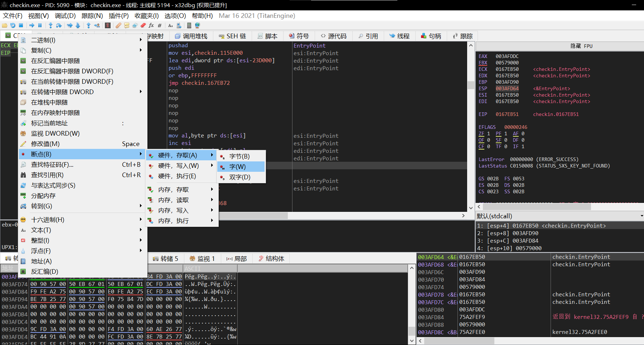Open the string references Az icon
The width and height of the screenshot is (644, 345).
pyautogui.click(x=170, y=25)
